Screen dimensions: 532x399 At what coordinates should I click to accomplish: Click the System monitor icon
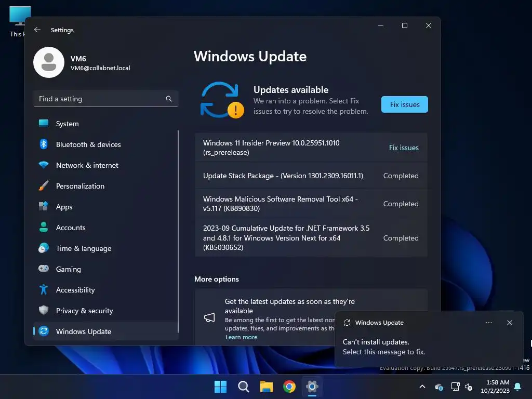44,124
